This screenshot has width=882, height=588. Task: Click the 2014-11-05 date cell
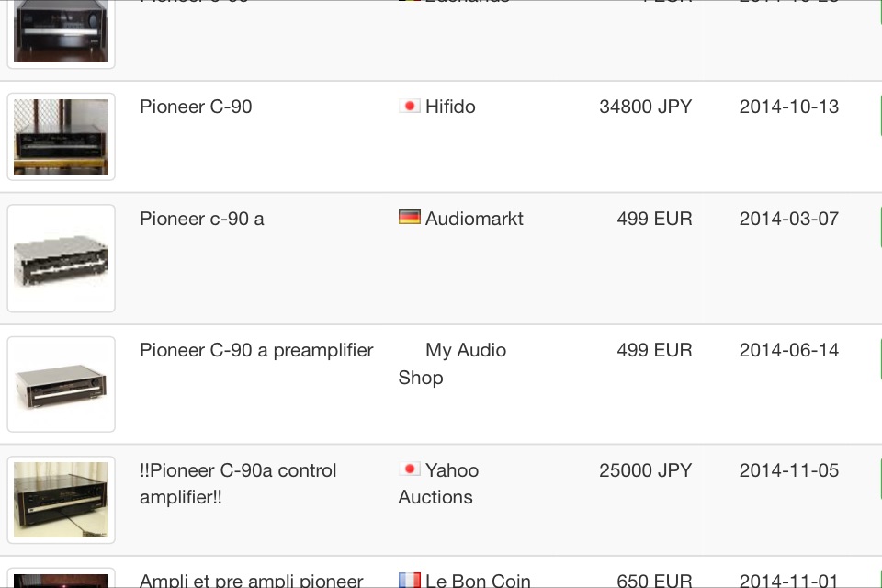788,469
